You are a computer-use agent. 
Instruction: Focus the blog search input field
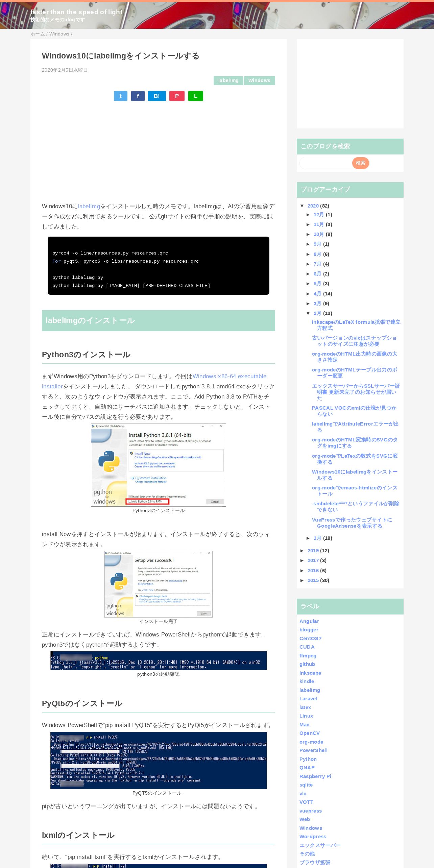326,163
